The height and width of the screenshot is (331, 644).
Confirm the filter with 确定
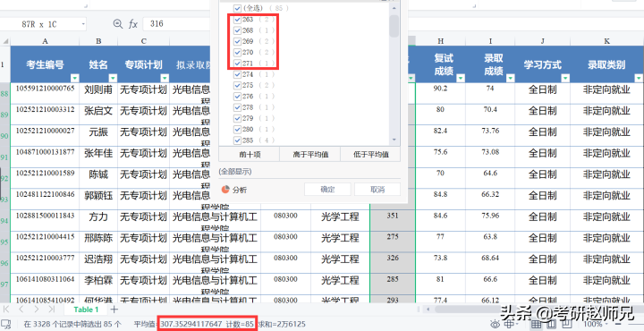point(327,190)
